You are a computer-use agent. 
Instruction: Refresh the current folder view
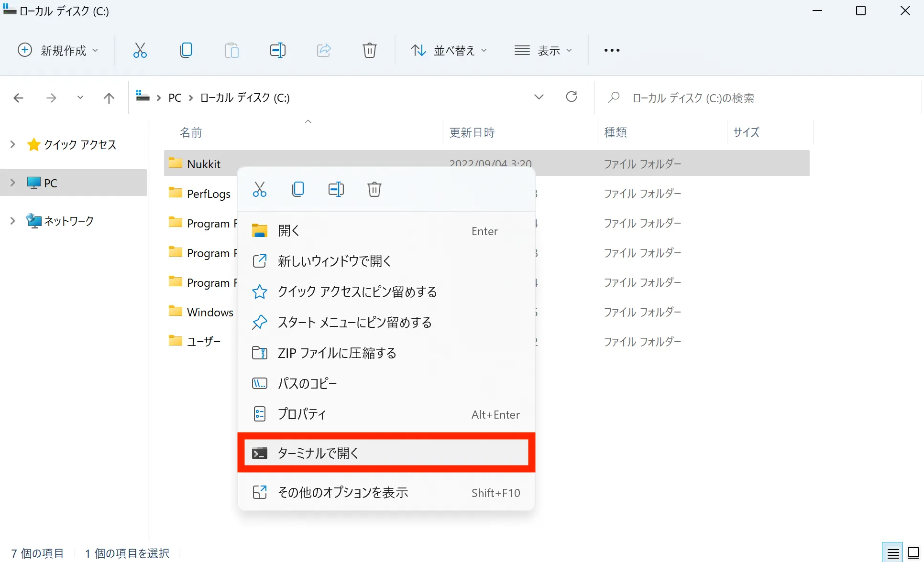(572, 97)
